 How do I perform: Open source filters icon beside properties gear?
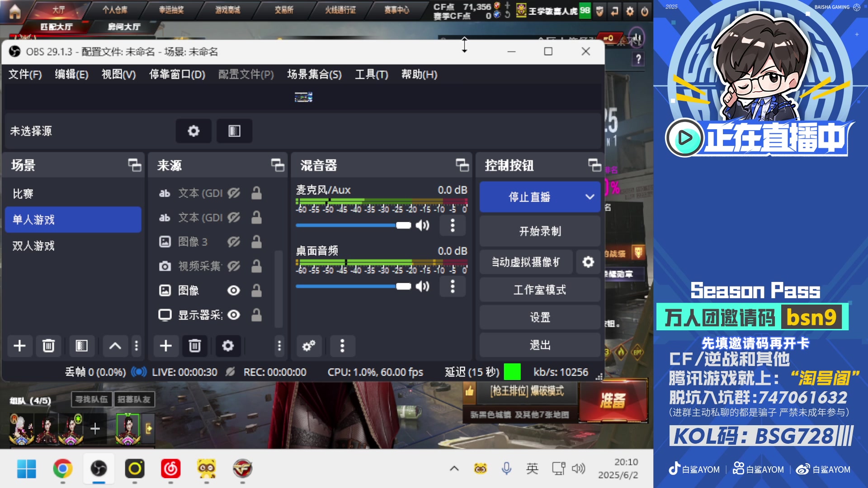[234, 131]
